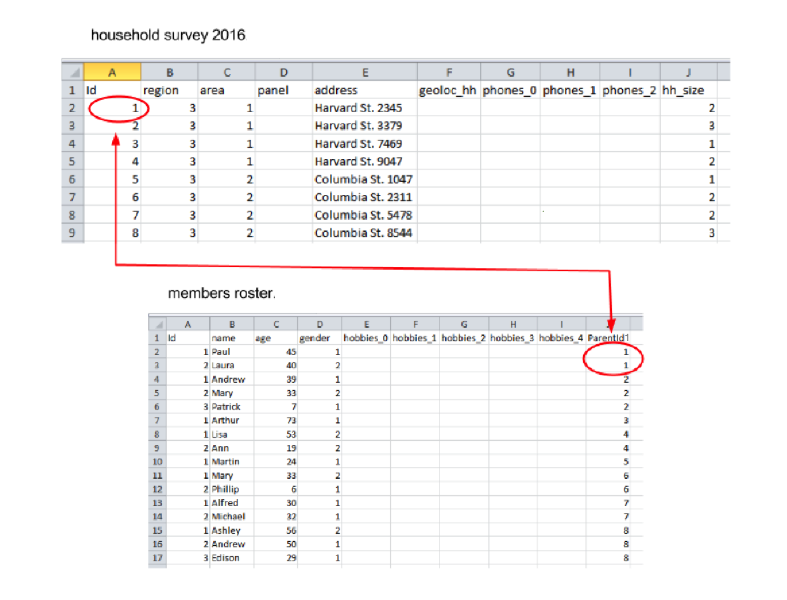
Task: Click the cell containing the name Paul
Action: coord(231,352)
